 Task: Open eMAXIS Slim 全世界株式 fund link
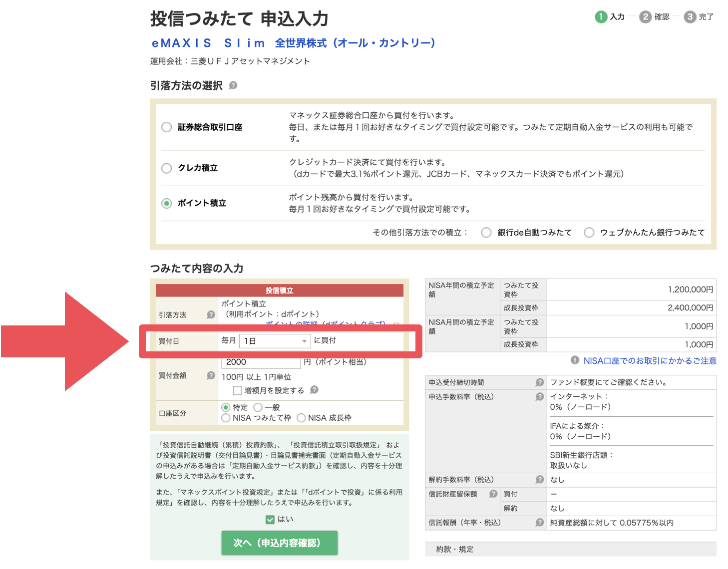294,43
